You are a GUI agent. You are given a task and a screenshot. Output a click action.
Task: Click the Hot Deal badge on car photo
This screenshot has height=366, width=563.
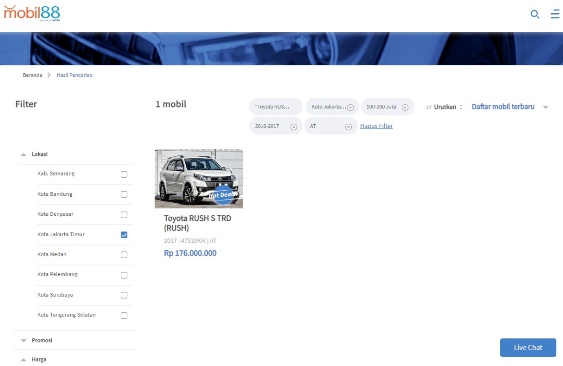click(x=223, y=195)
